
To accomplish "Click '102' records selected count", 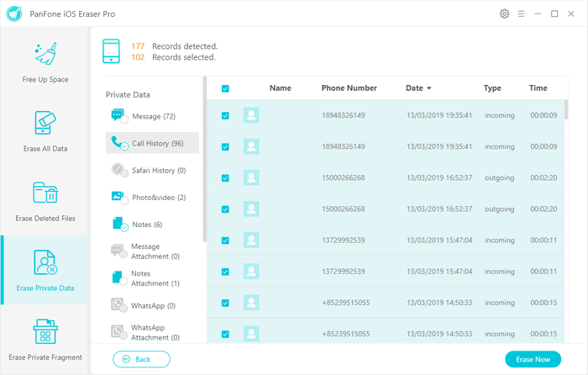I will [x=138, y=57].
